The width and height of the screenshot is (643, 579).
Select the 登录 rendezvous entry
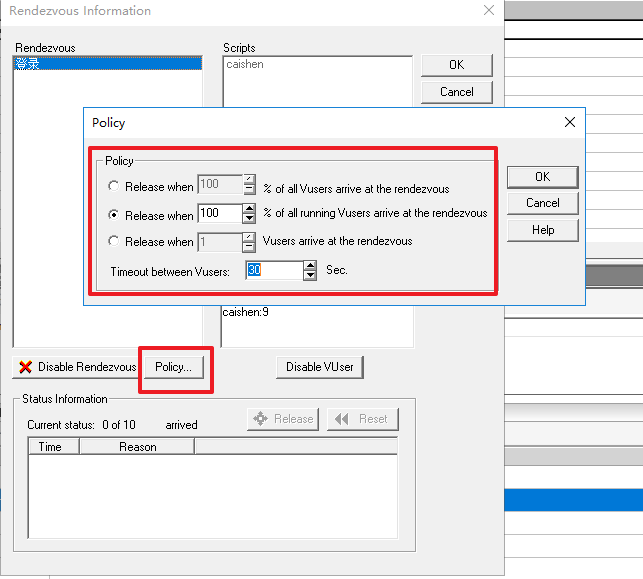[x=108, y=64]
